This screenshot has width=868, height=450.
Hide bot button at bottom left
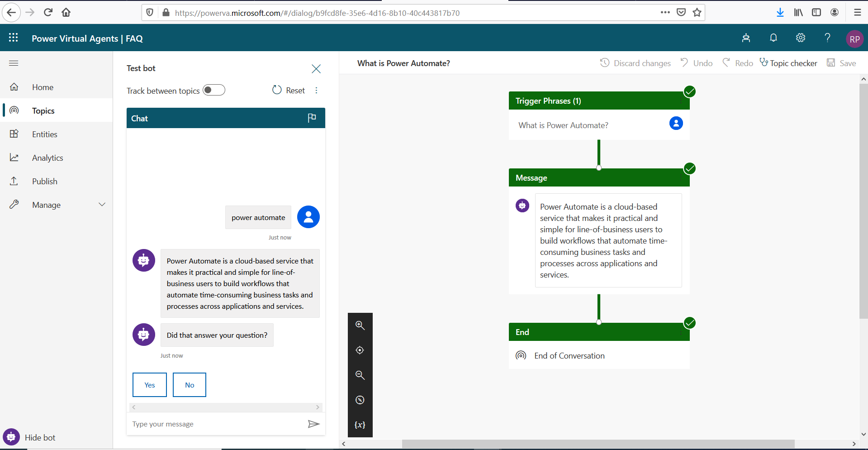coord(29,437)
